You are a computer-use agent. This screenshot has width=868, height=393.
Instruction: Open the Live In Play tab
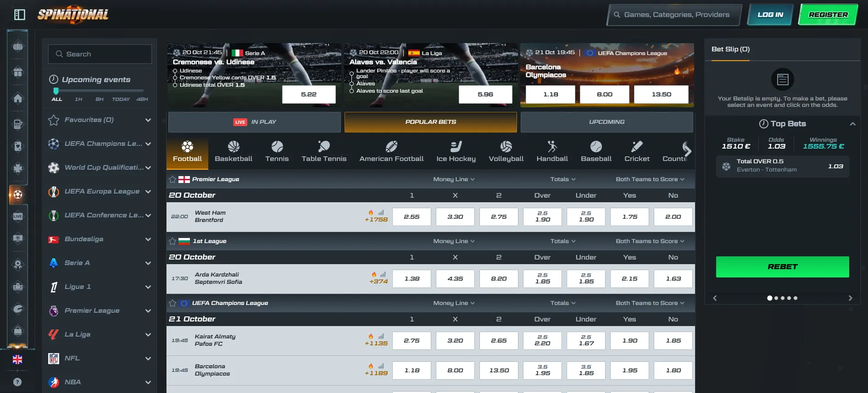(x=255, y=122)
